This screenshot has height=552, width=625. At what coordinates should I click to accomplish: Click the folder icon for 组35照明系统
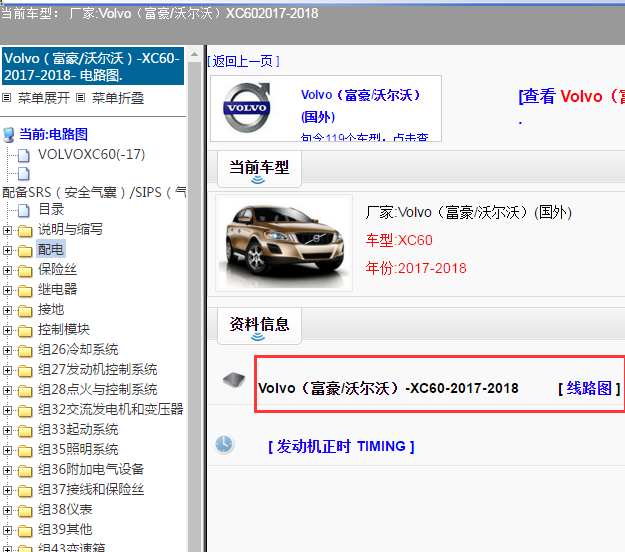(x=25, y=450)
